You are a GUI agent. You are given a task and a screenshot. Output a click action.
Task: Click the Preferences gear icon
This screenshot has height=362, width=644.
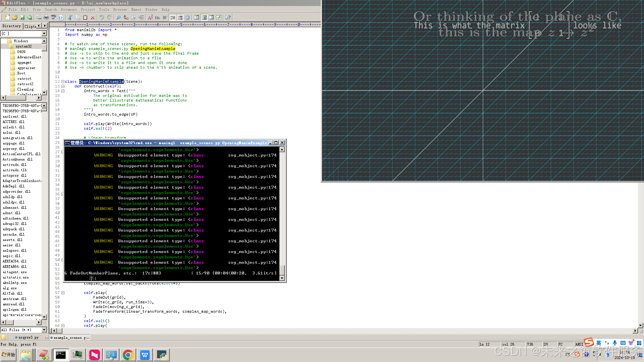coord(187,17)
